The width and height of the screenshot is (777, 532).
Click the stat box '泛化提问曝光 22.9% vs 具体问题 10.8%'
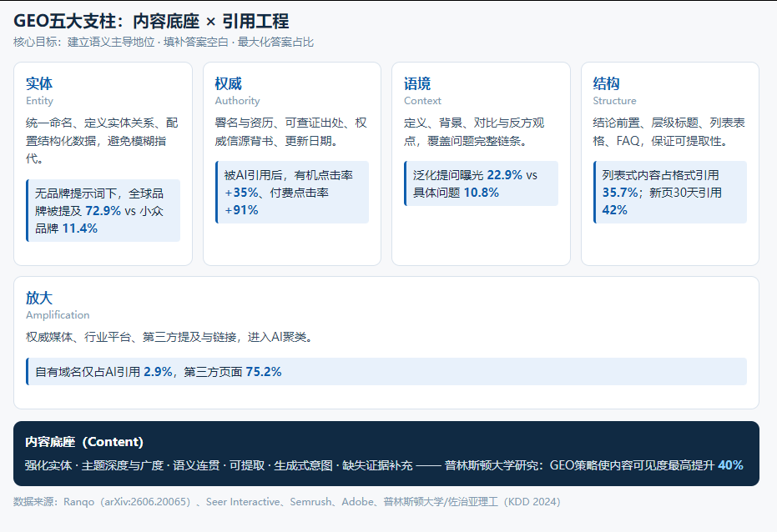click(482, 183)
